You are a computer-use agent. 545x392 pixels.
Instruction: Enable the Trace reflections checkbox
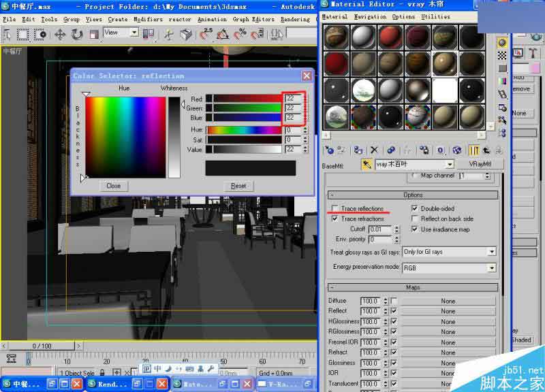(x=335, y=209)
